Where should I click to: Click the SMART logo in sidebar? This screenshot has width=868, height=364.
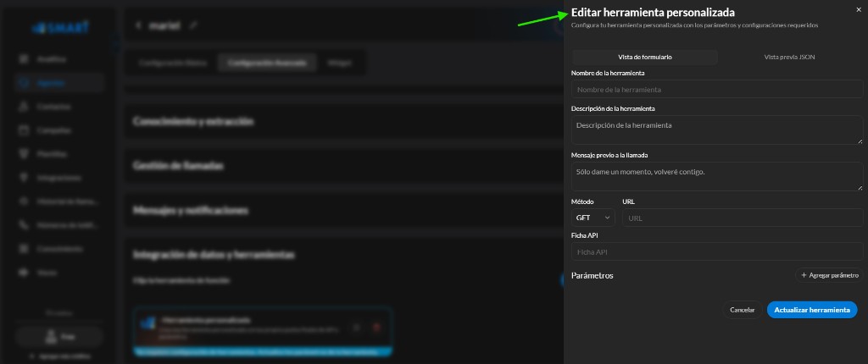click(60, 27)
